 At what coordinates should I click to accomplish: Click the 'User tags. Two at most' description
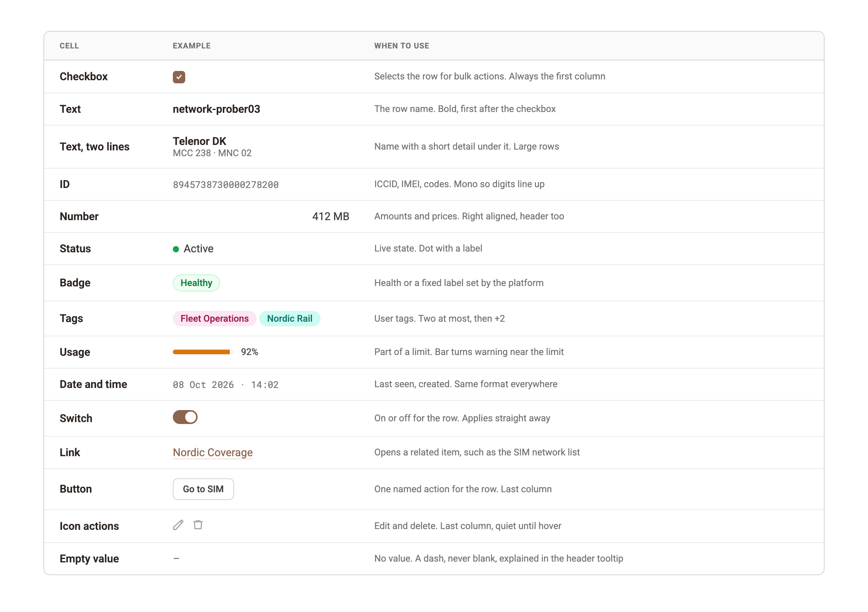(x=439, y=319)
